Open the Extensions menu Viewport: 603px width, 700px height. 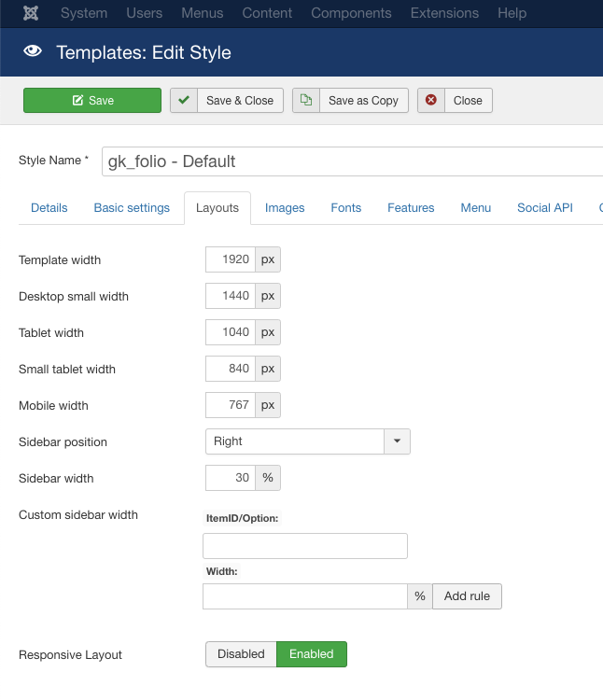click(x=444, y=13)
